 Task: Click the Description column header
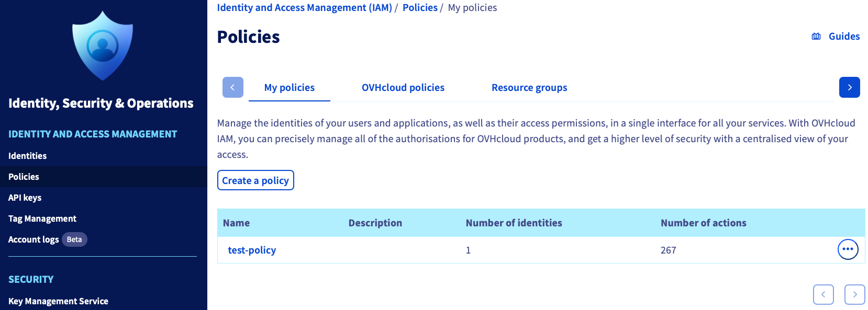[375, 223]
